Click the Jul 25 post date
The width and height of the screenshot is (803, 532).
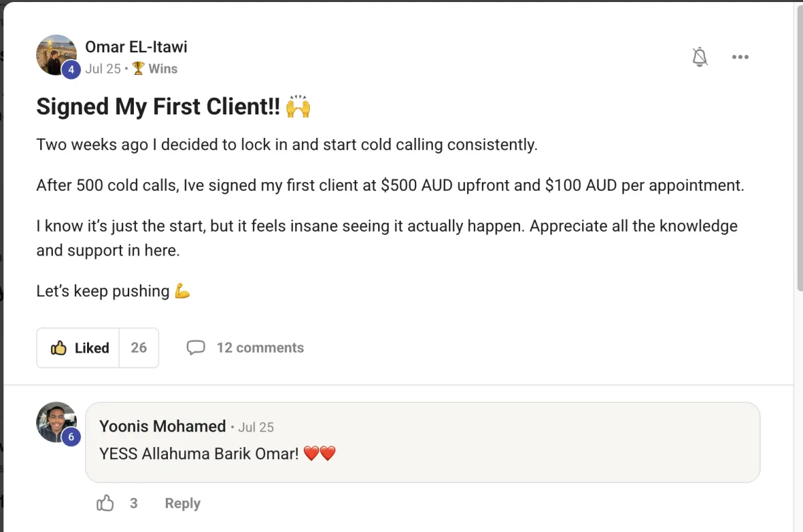tap(102, 68)
